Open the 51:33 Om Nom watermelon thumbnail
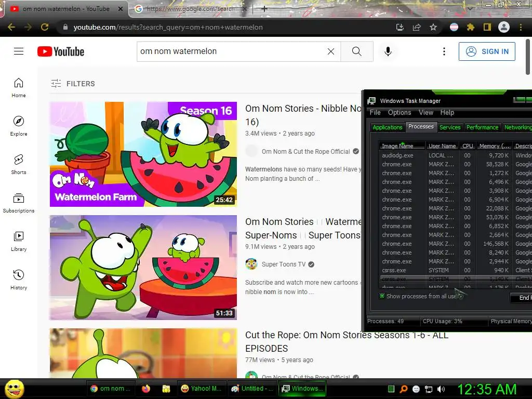This screenshot has height=399, width=532. pyautogui.click(x=143, y=268)
